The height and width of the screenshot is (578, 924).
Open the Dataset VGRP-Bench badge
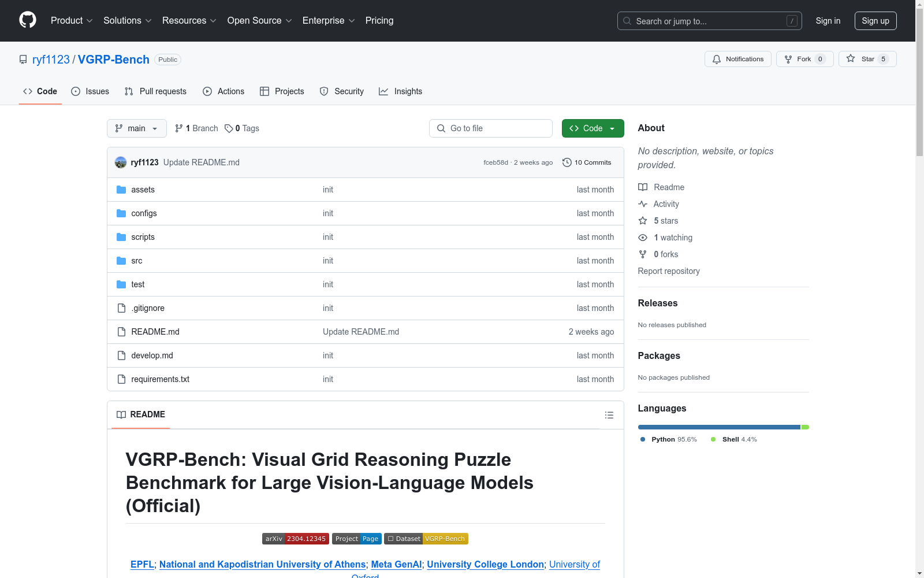coord(426,539)
